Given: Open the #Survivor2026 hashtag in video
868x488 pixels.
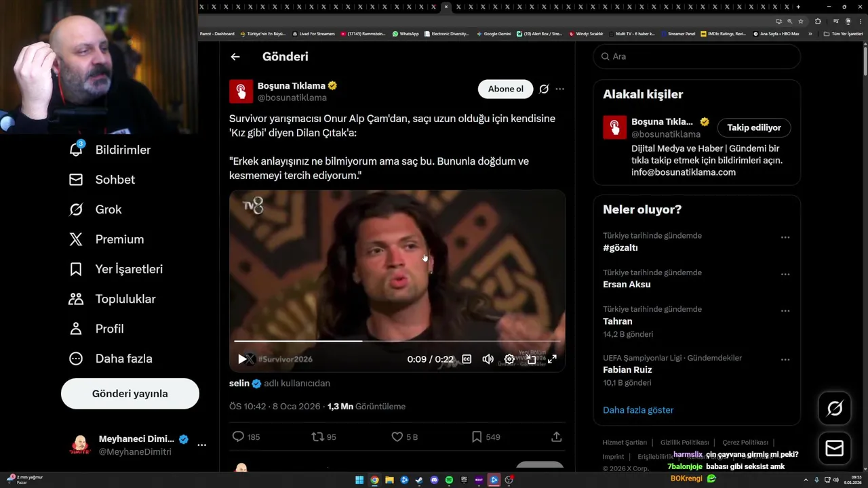Looking at the screenshot, I should pyautogui.click(x=285, y=359).
